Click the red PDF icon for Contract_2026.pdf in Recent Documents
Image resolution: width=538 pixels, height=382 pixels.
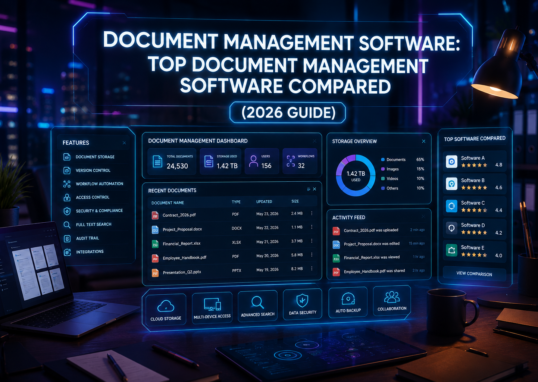[x=155, y=215]
